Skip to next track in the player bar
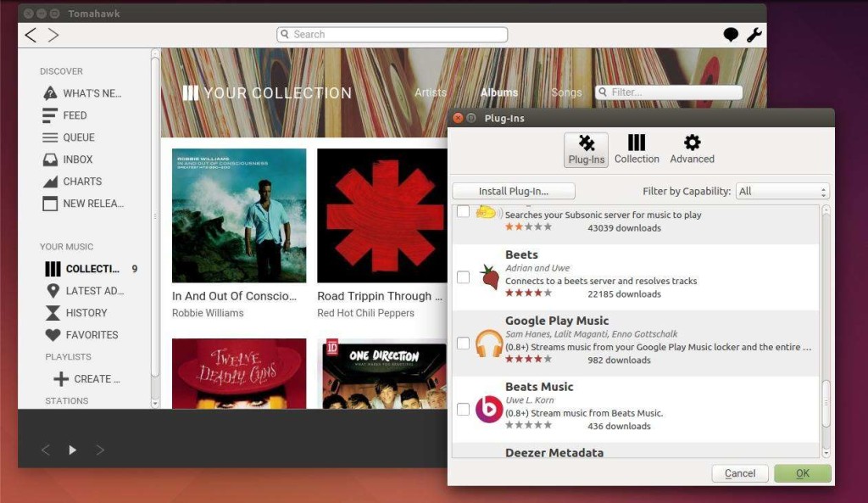868x503 pixels. pyautogui.click(x=100, y=450)
